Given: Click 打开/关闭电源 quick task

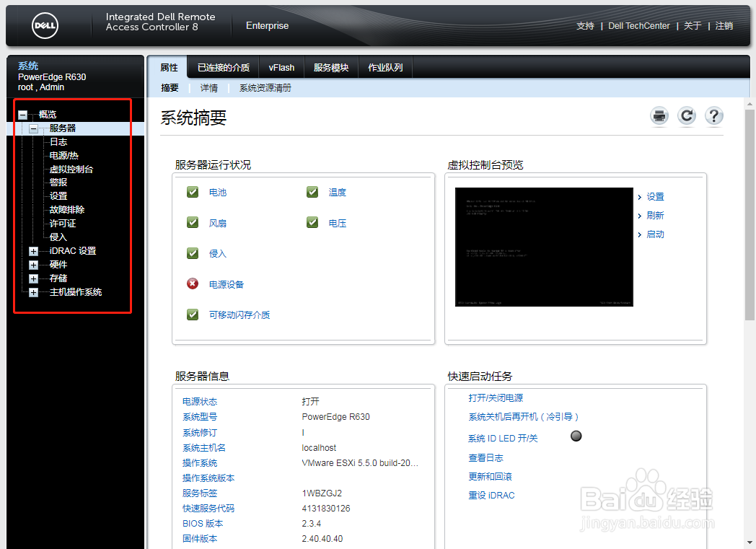Looking at the screenshot, I should [x=496, y=398].
